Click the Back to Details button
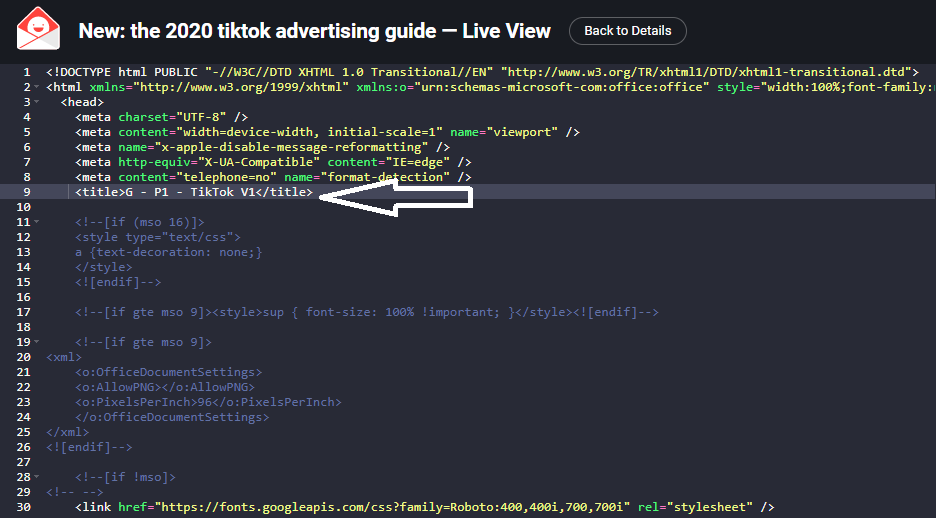Image resolution: width=936 pixels, height=518 pixels. [627, 31]
